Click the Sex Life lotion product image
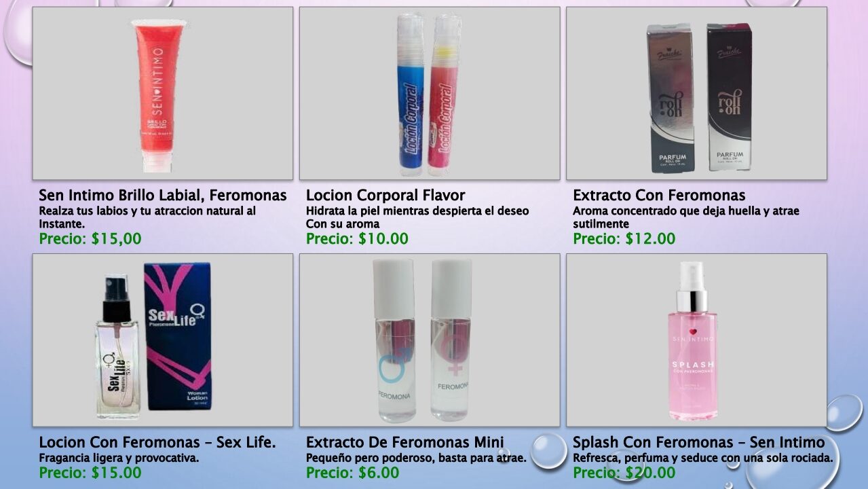The image size is (868, 489). (x=163, y=340)
